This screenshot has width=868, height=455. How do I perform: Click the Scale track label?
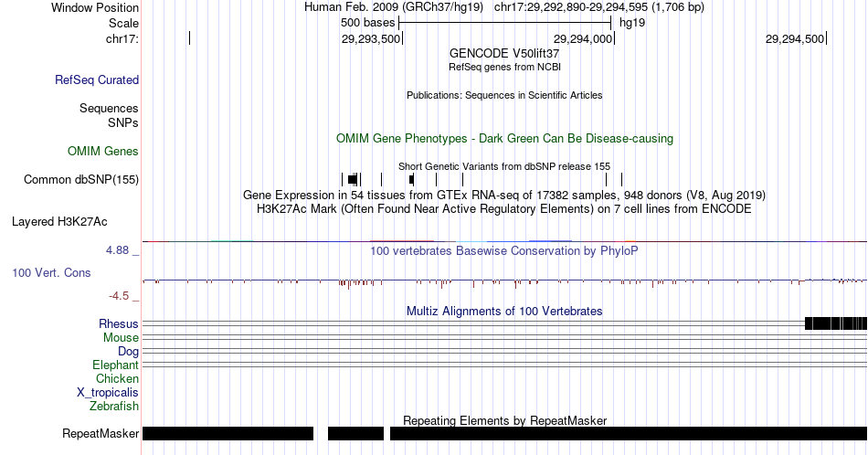(x=123, y=23)
